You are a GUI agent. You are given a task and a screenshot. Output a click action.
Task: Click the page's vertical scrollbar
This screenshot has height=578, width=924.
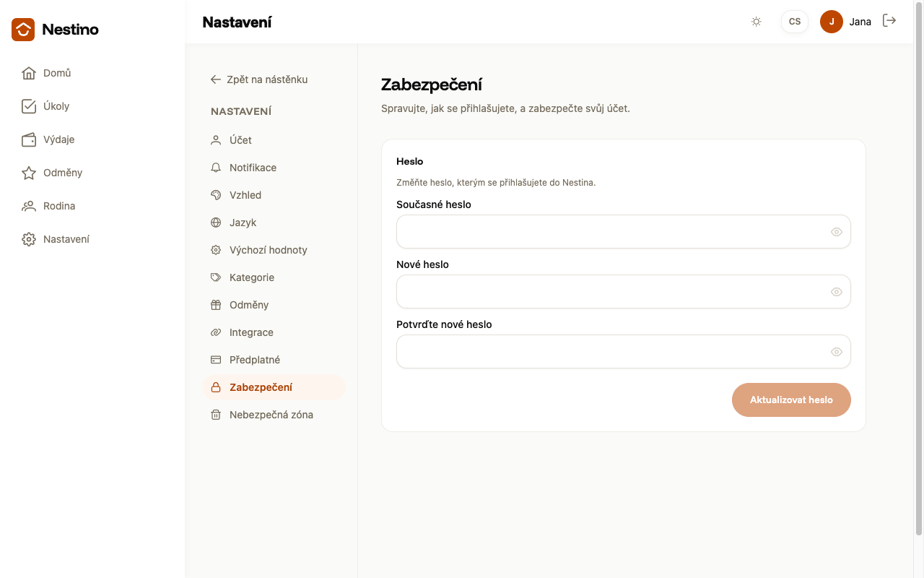tap(919, 269)
